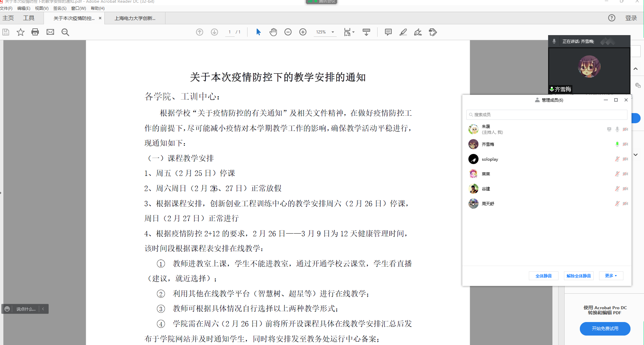Click the zoom out minus icon
This screenshot has height=345, width=644.
288,32
